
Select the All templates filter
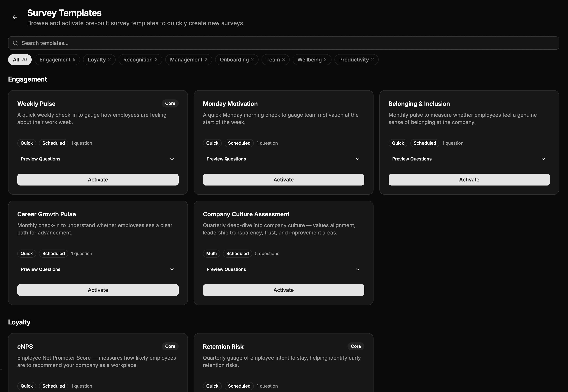coord(20,59)
